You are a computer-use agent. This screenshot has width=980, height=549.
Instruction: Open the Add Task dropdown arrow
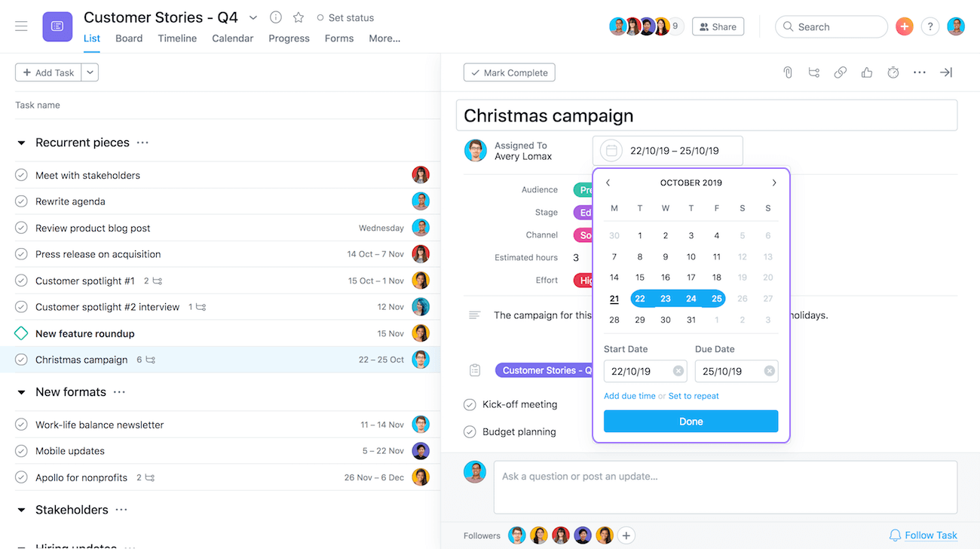coord(90,72)
